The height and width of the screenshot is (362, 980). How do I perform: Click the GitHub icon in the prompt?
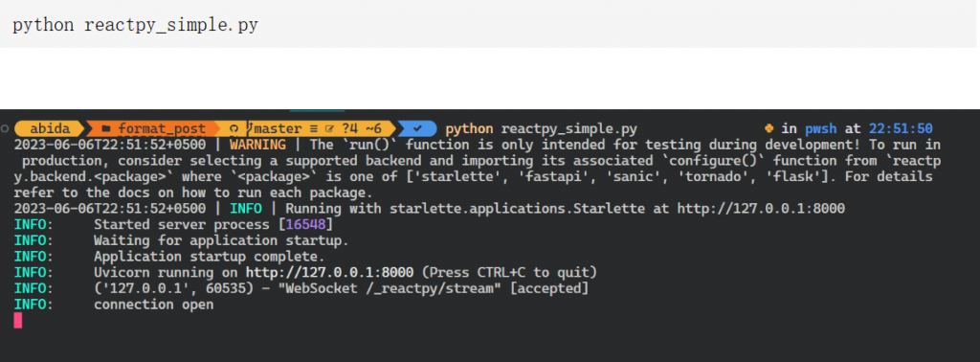click(234, 128)
